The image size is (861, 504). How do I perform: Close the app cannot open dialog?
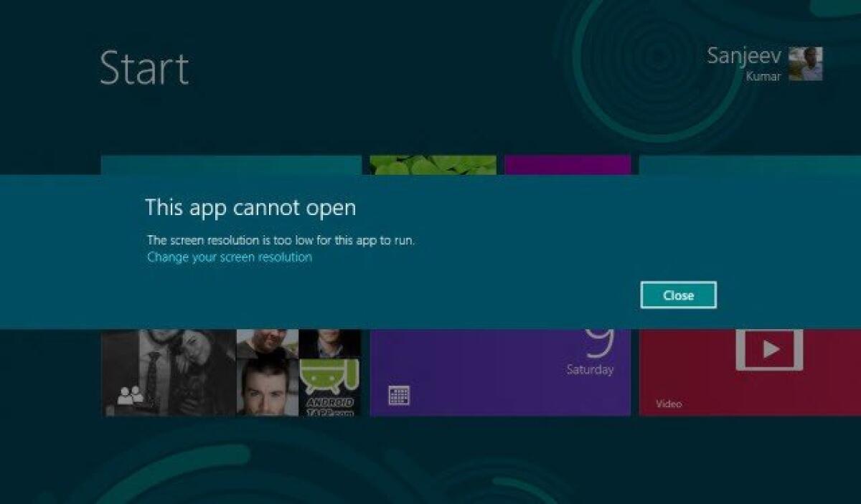pos(678,295)
